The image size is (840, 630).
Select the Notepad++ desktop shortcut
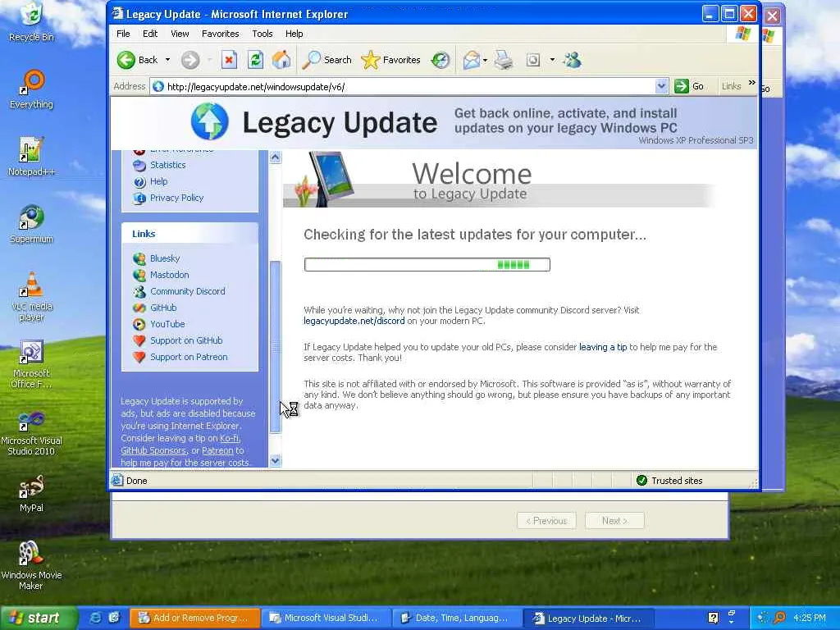pos(32,157)
